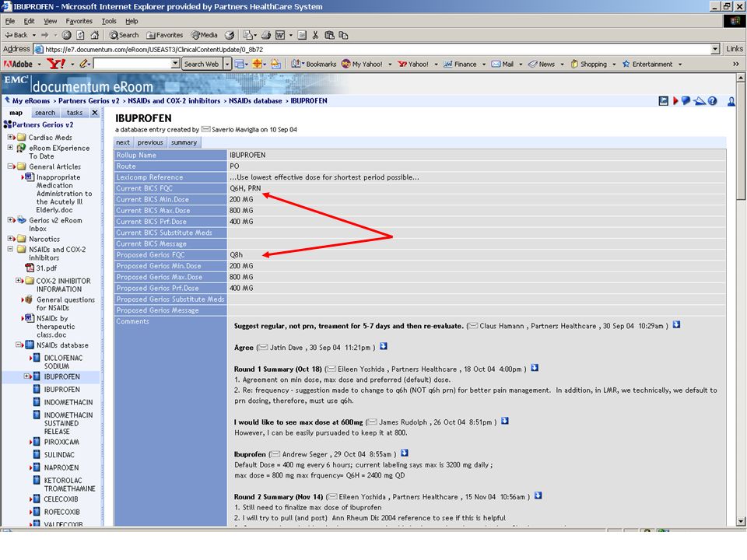Go to My eRooms breadcrumb link
747x560 pixels.
coord(31,101)
